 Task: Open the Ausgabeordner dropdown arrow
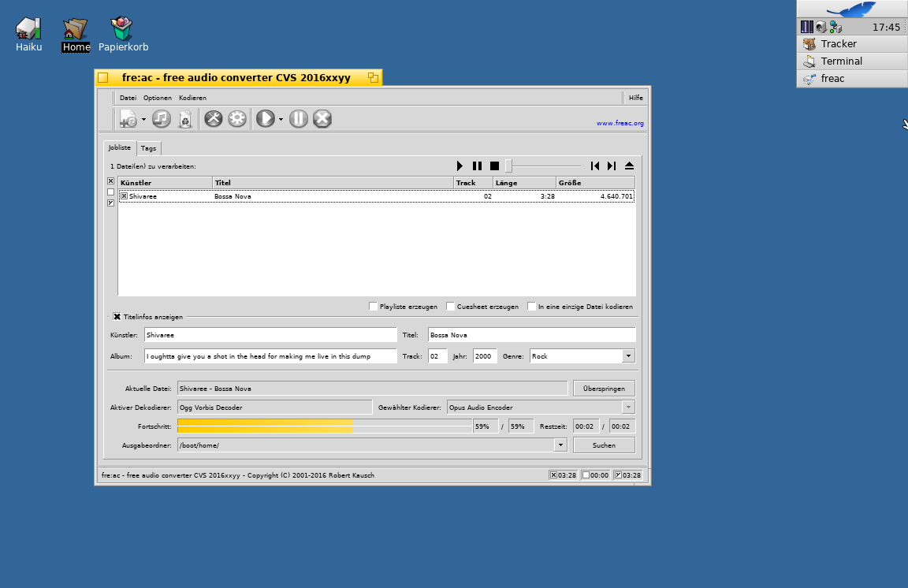(560, 445)
